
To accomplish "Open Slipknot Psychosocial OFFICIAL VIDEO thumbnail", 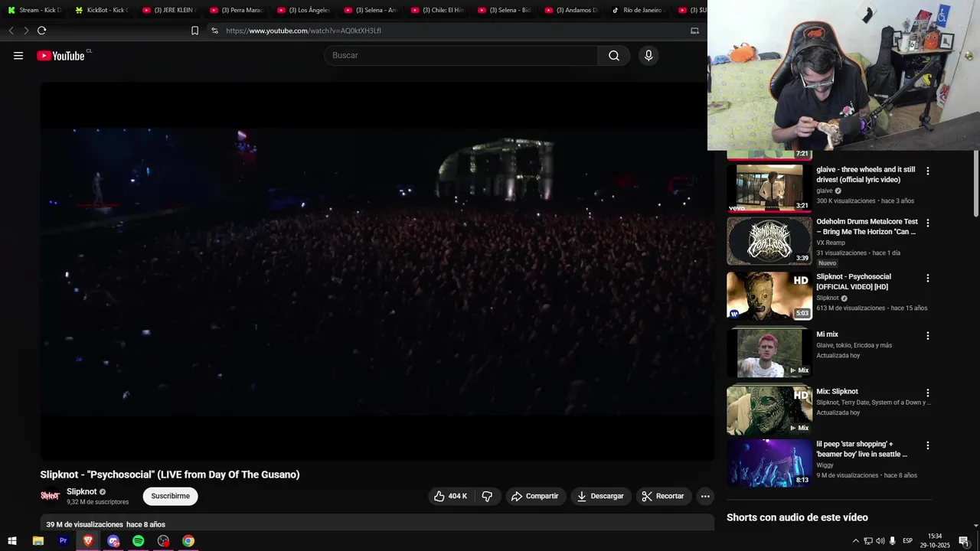I will 769,295.
